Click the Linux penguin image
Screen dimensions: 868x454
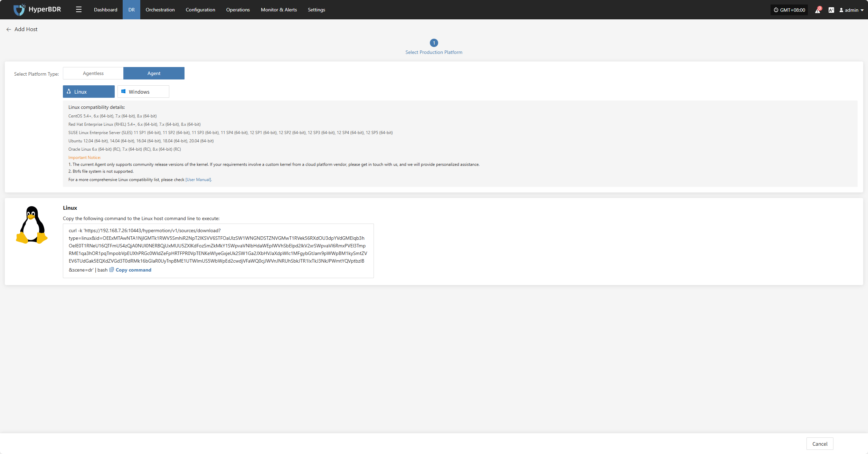tap(32, 225)
